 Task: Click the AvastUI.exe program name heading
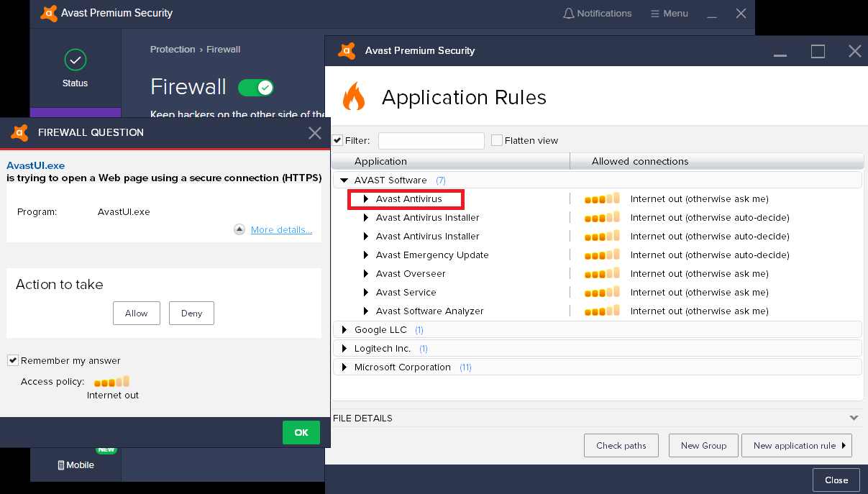tap(36, 166)
